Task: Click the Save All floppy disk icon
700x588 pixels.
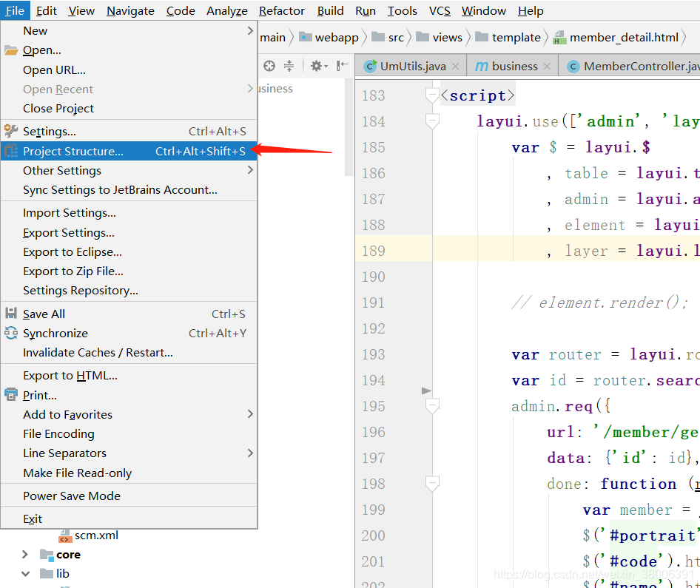Action: pyautogui.click(x=11, y=313)
